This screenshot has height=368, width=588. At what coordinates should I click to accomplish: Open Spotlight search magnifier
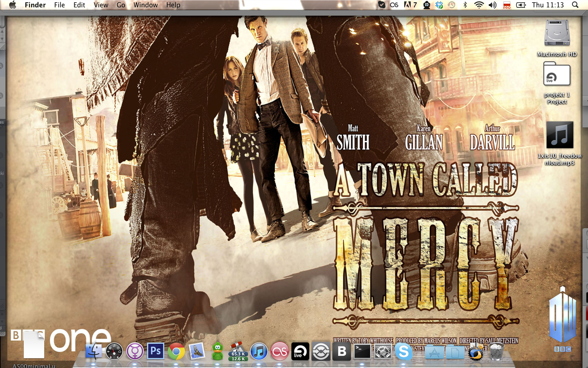click(575, 5)
